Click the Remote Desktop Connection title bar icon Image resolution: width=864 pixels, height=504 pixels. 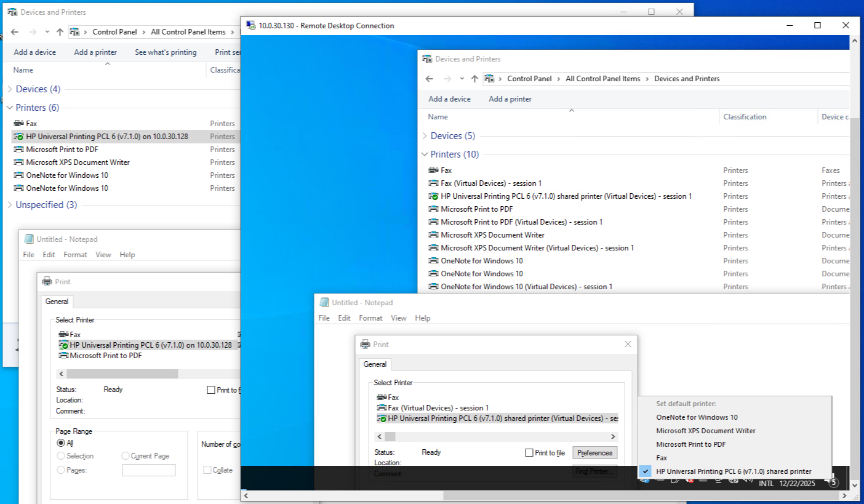pos(250,25)
